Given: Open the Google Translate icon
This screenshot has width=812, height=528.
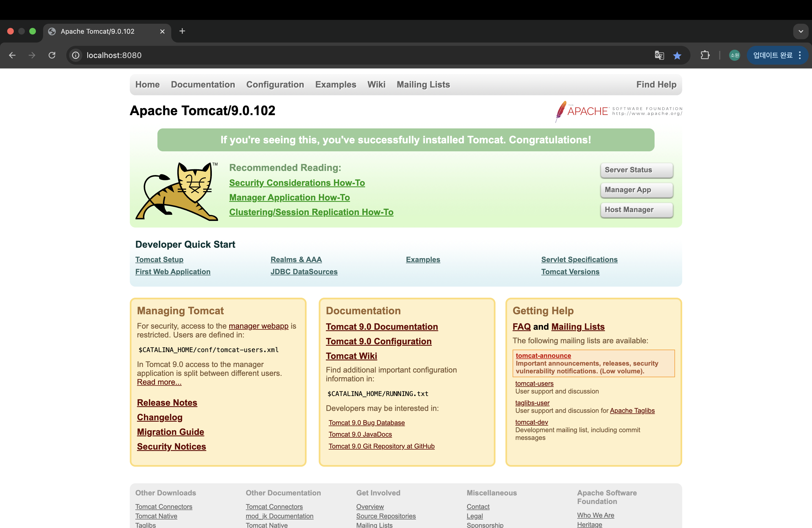Looking at the screenshot, I should [x=659, y=55].
